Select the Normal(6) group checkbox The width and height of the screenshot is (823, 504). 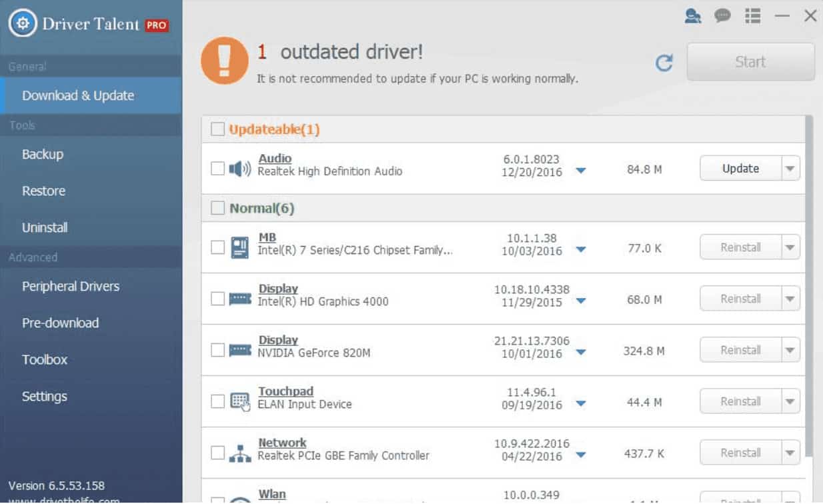click(218, 209)
